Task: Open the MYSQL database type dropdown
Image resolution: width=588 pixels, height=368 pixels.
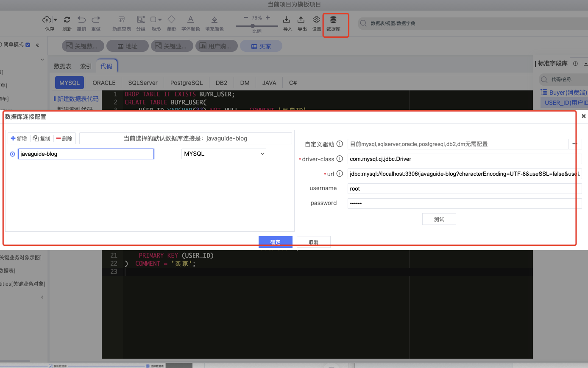Action: [223, 154]
